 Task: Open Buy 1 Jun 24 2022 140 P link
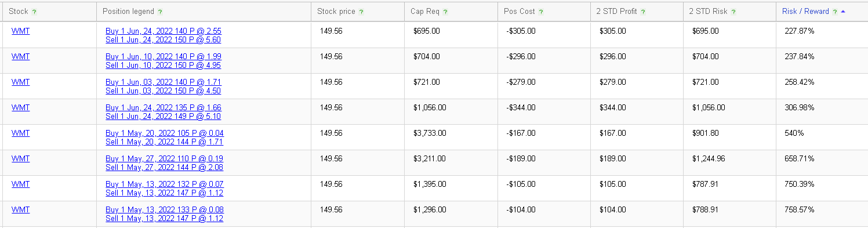coord(163,31)
